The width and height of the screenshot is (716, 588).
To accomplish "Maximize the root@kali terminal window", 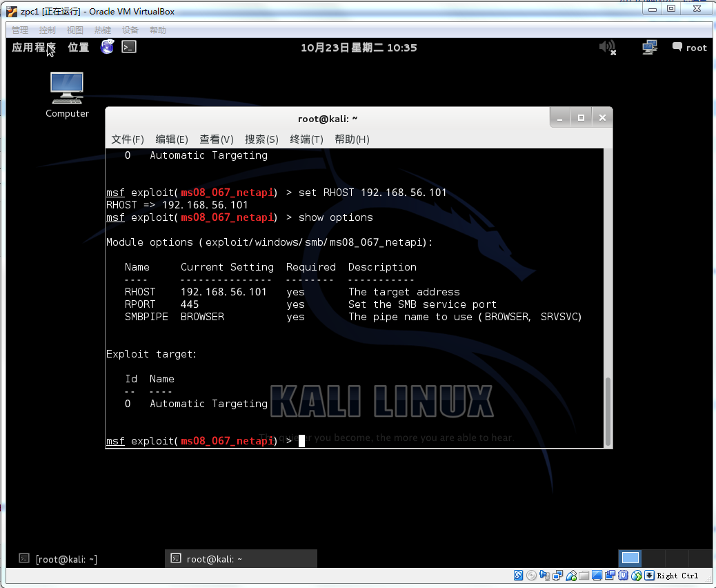I will [x=581, y=118].
